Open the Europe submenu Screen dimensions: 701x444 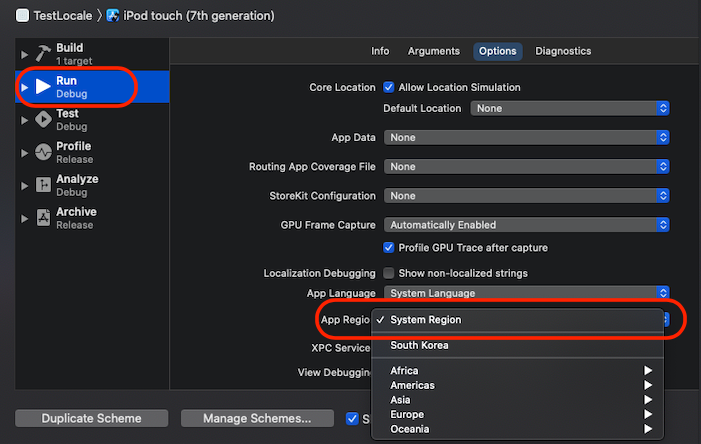click(517, 414)
